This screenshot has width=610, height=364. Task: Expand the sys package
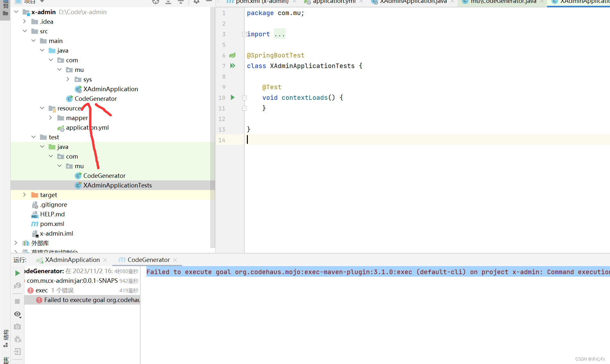coord(68,79)
